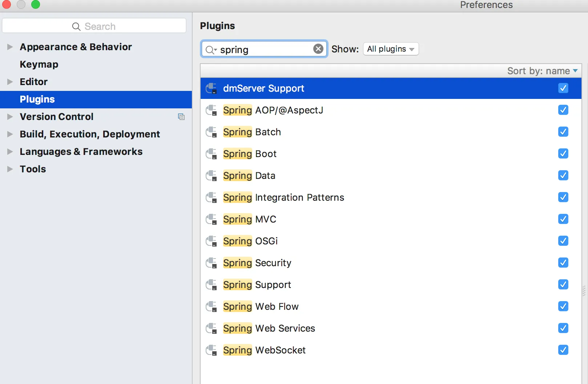Image resolution: width=588 pixels, height=384 pixels.
Task: Select the Spring Web Services plugin name
Action: point(269,328)
